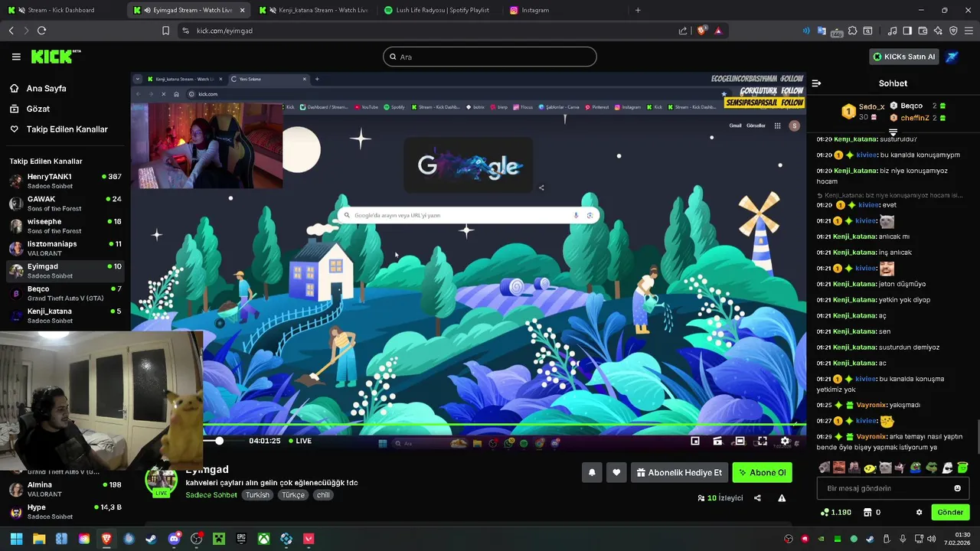Open the Windows Start menu
The image size is (980, 551).
[x=16, y=539]
